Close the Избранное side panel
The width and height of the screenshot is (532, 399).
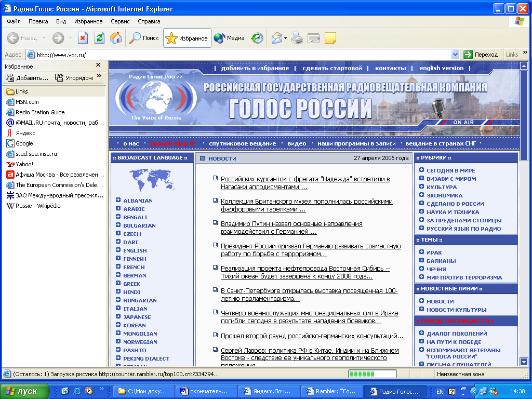point(98,65)
